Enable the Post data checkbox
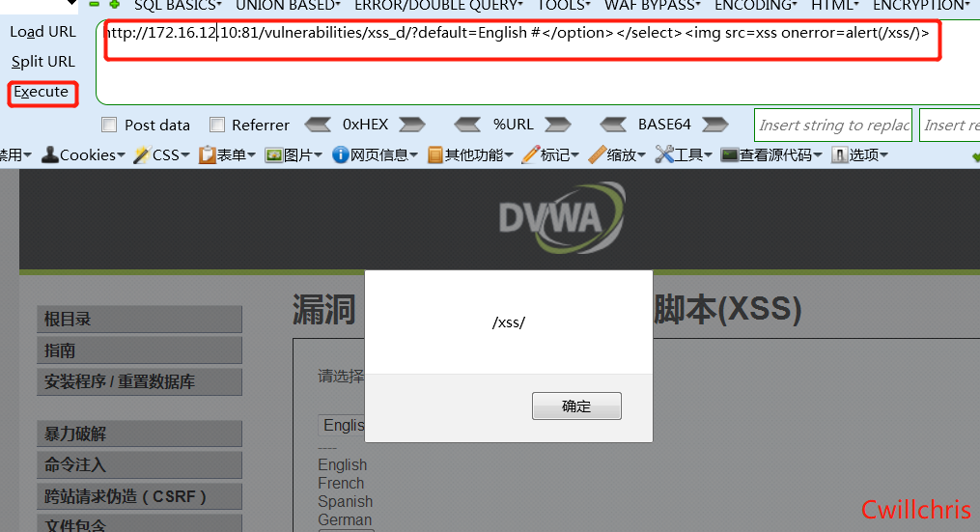980x532 pixels. tap(109, 125)
